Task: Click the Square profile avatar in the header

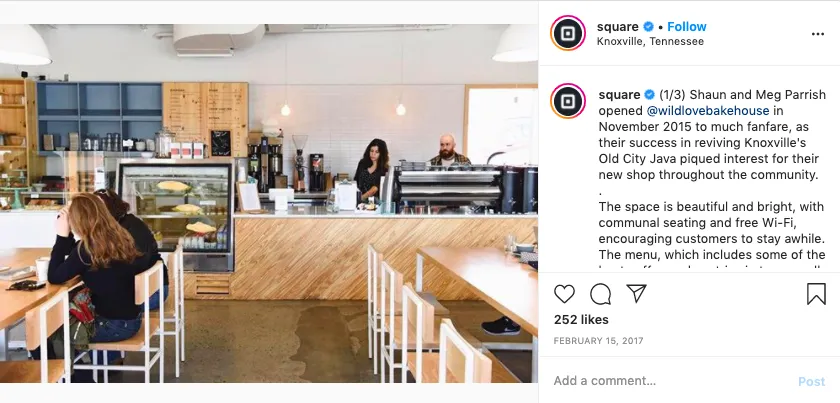Action: click(x=568, y=33)
